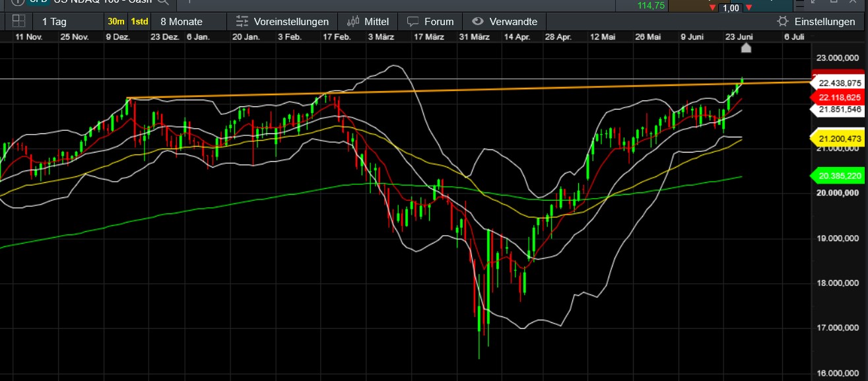Open the Voreinstellungen presets menu

pos(282,21)
